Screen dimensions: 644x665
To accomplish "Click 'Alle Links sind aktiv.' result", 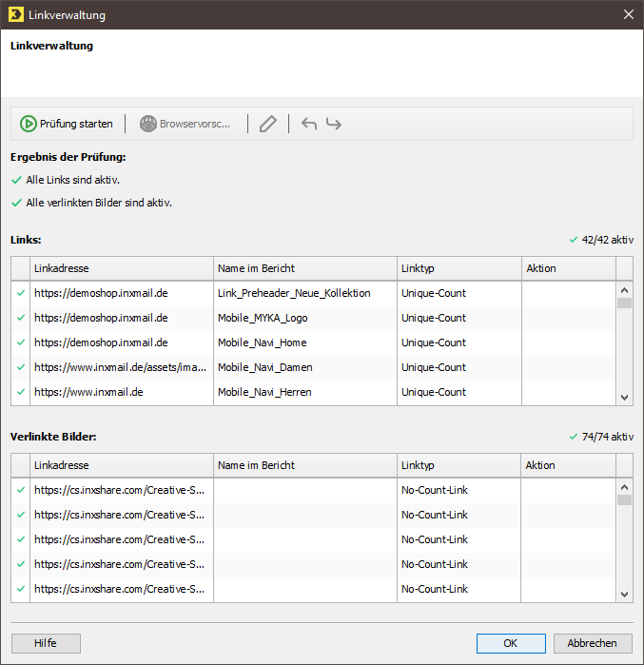I will tap(73, 180).
